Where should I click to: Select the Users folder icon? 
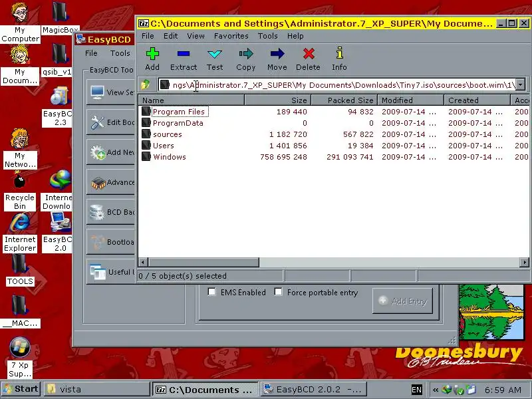146,145
